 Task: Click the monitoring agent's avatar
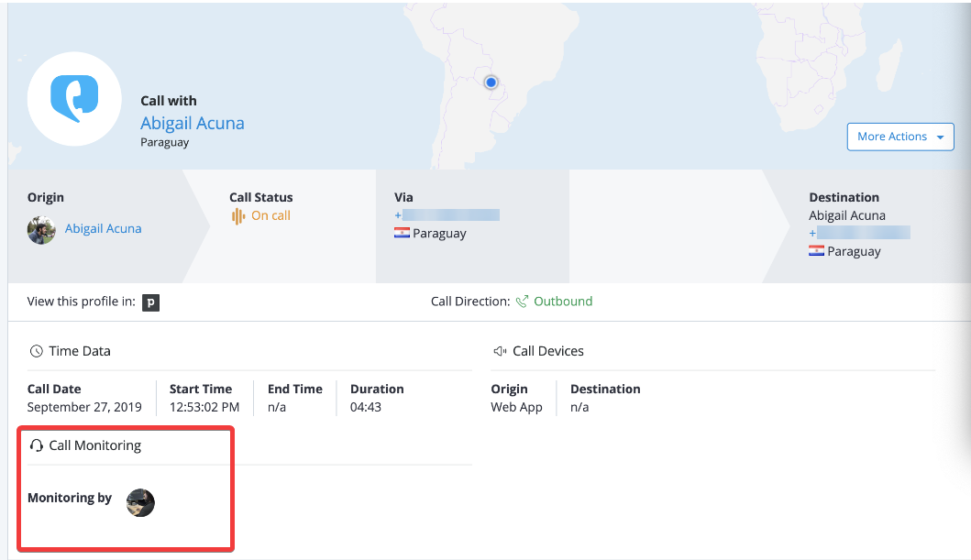point(140,502)
